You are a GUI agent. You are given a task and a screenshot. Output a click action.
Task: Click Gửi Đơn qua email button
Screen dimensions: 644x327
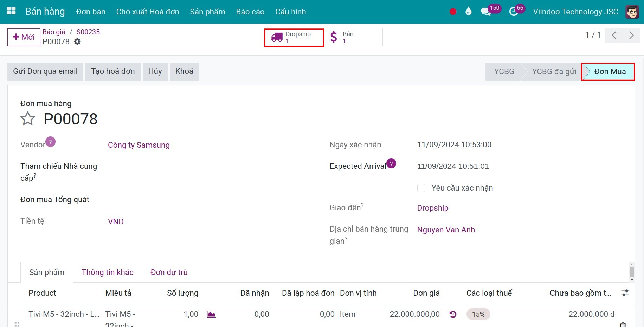pyautogui.click(x=45, y=71)
